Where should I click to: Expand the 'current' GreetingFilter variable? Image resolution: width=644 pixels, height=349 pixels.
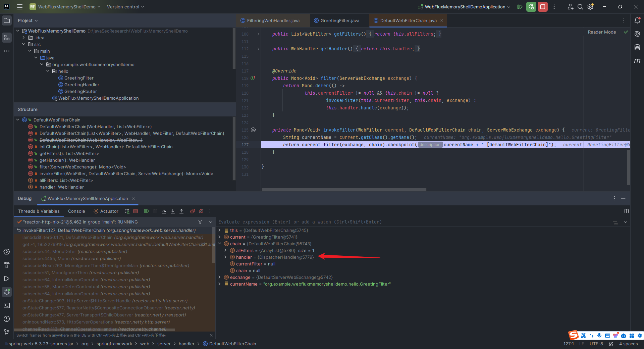click(x=220, y=237)
